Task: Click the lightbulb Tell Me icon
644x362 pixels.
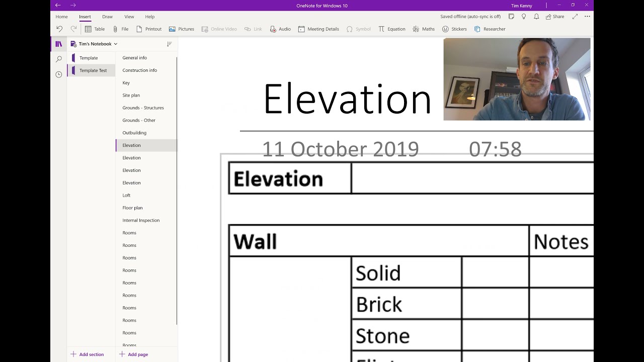Action: (x=524, y=17)
